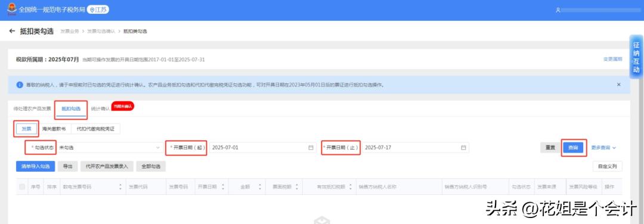The height and width of the screenshot is (224, 644).
Task: Open the calendar for 开票日期(止)
Action: click(x=463, y=148)
